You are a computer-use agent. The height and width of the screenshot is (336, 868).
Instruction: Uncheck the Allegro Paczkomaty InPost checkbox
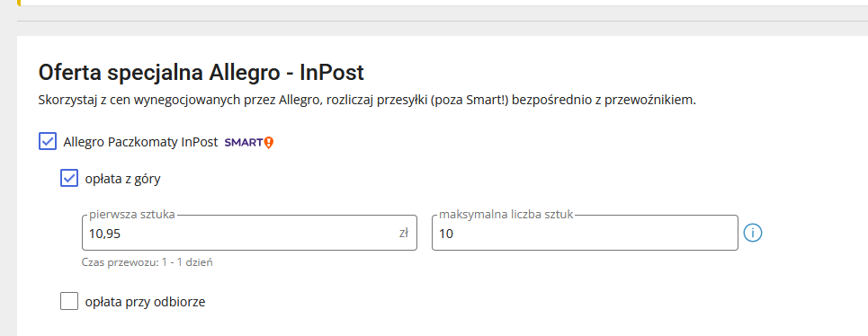click(48, 141)
